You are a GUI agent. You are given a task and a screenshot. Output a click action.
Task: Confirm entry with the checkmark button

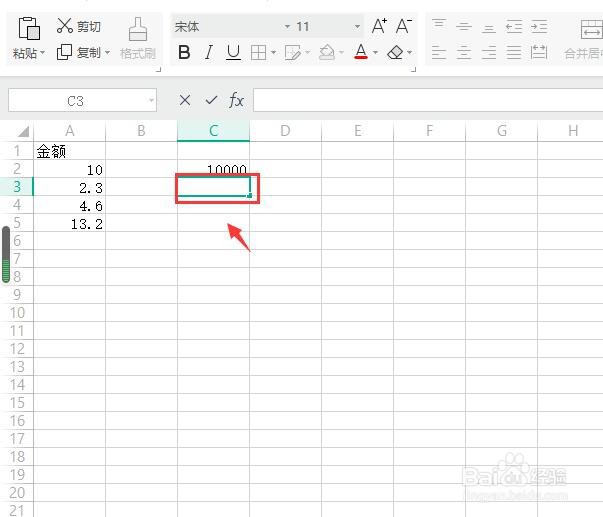(211, 100)
